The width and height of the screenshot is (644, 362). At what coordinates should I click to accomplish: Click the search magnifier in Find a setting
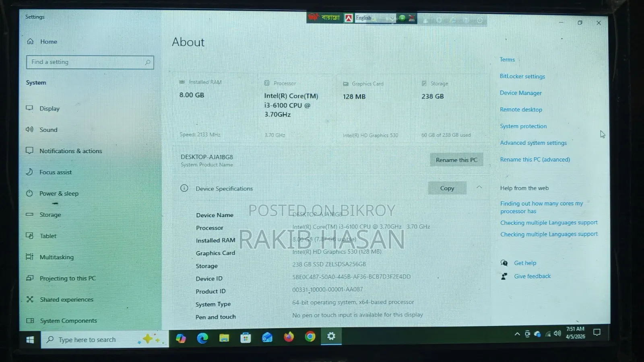pyautogui.click(x=147, y=62)
